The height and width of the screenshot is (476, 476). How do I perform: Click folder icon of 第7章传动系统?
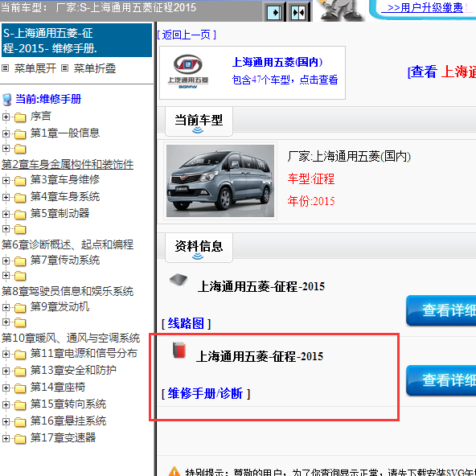[x=20, y=261]
